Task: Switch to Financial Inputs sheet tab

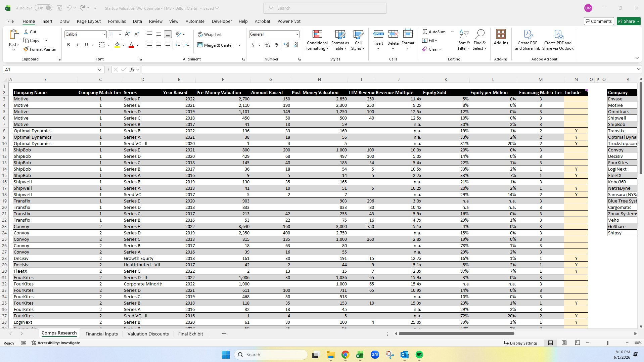Action: tap(101, 334)
